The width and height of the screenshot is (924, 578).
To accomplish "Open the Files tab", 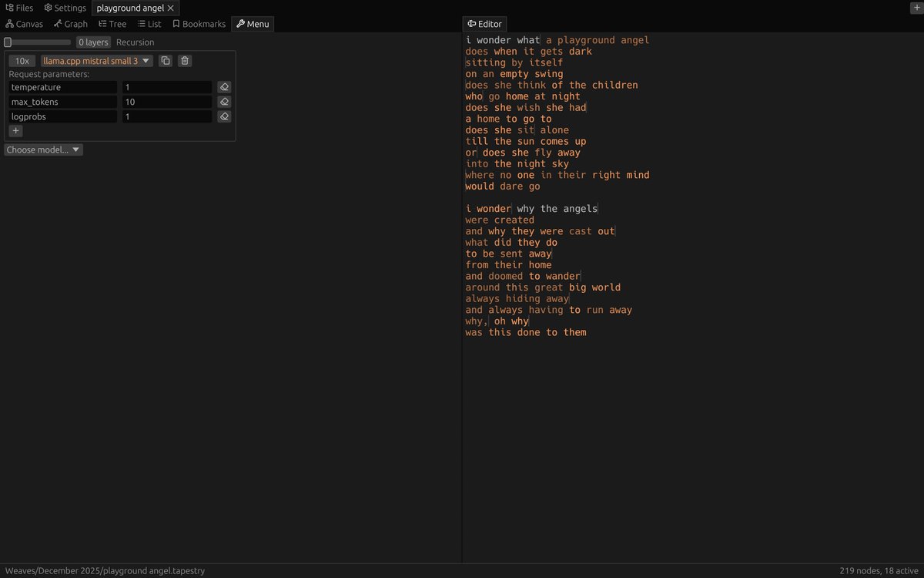I will click(x=19, y=8).
